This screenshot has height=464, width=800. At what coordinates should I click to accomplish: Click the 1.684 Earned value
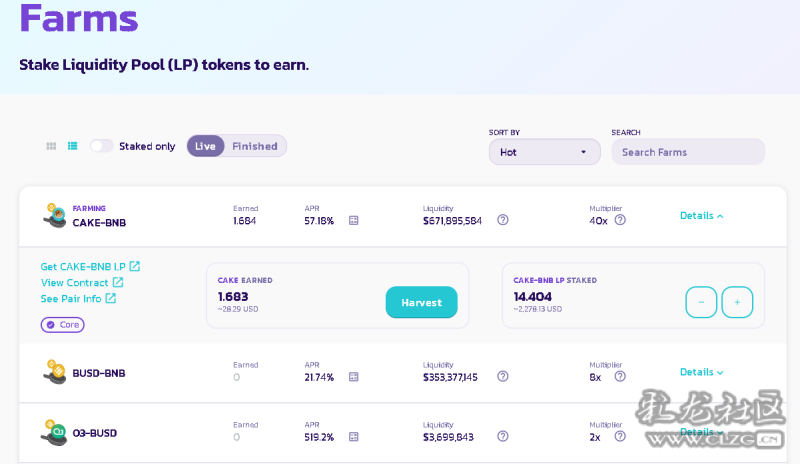tap(244, 221)
